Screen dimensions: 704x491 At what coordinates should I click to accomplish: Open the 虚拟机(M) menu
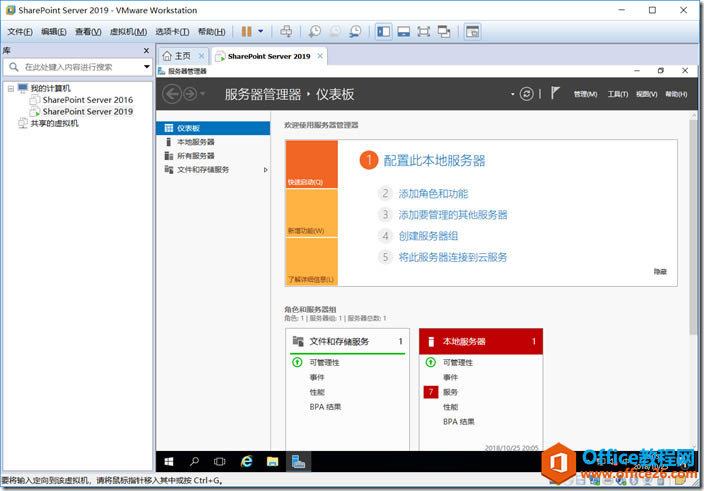tap(128, 31)
